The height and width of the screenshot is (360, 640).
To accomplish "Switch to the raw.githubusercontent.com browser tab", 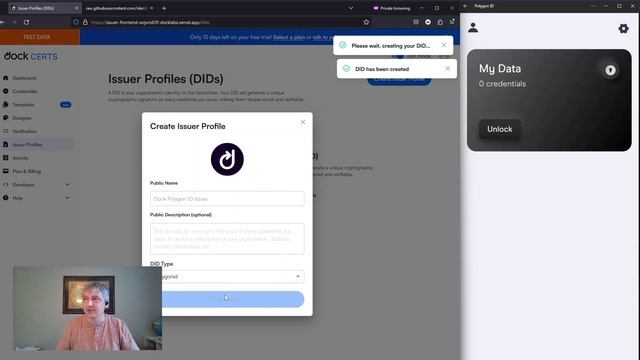I will click(x=116, y=8).
